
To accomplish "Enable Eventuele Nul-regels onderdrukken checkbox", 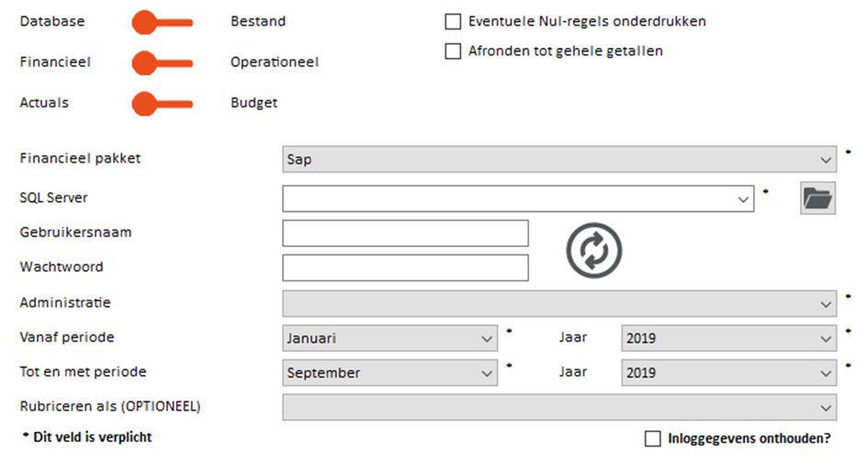I will [453, 21].
